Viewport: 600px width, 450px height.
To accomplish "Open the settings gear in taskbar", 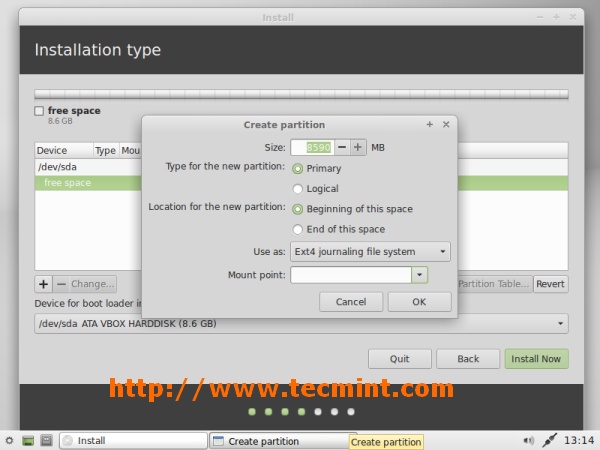I will [x=9, y=441].
